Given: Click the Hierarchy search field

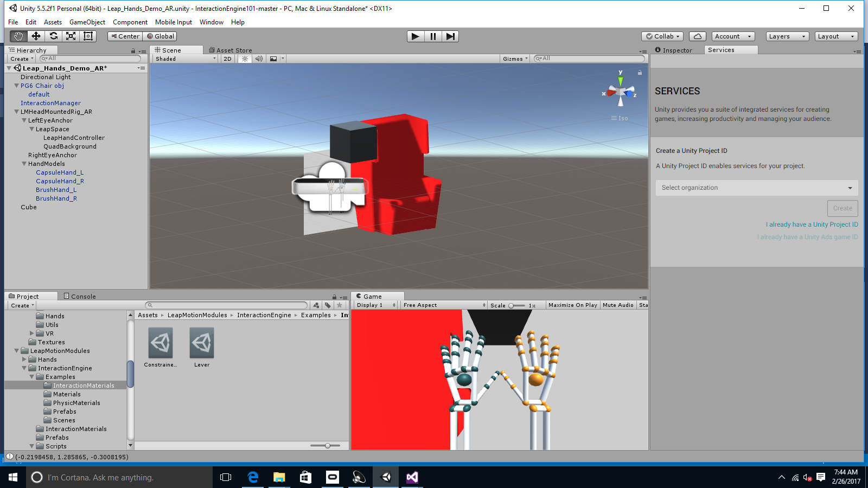Looking at the screenshot, I should (90, 59).
